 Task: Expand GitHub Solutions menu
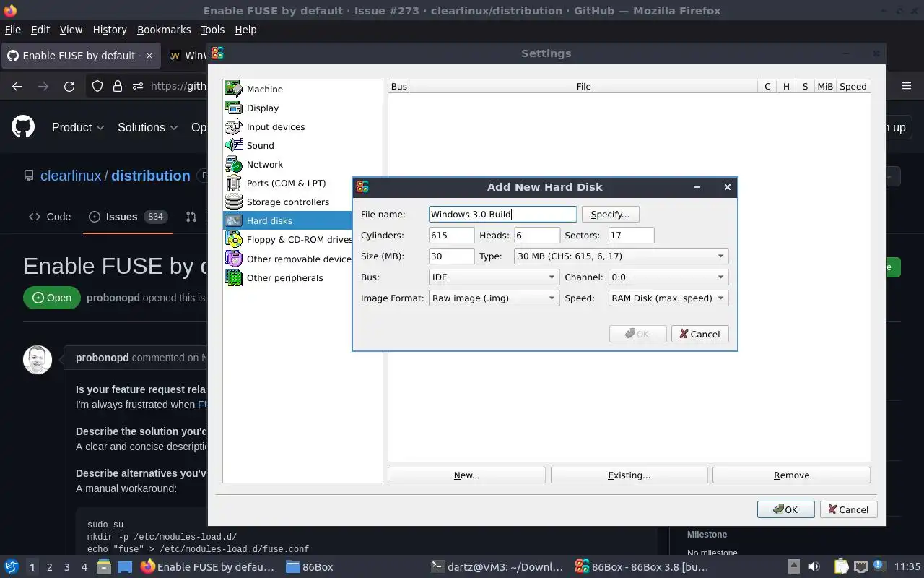click(x=147, y=127)
